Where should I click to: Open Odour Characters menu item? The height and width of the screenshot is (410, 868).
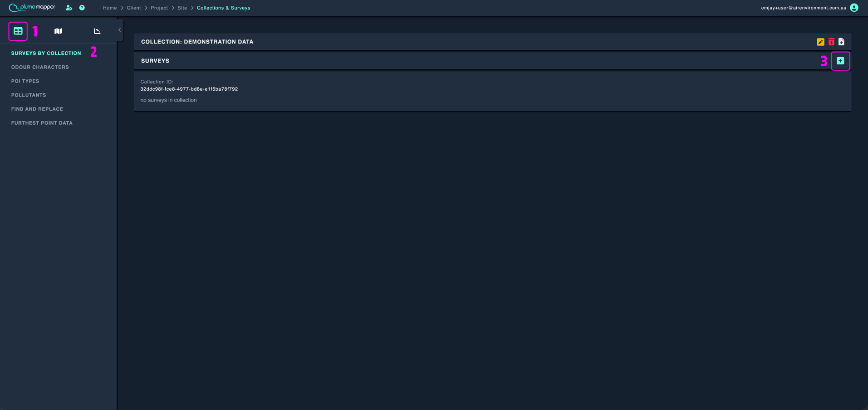click(40, 67)
